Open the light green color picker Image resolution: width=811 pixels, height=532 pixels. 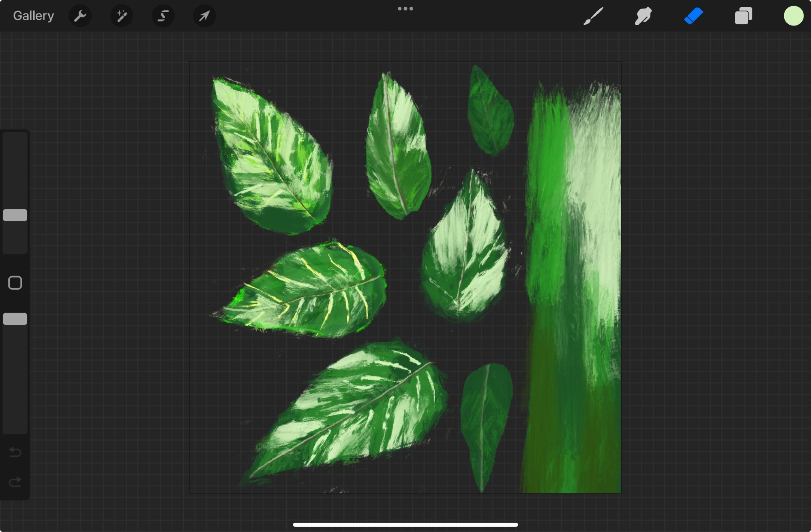[x=794, y=16]
